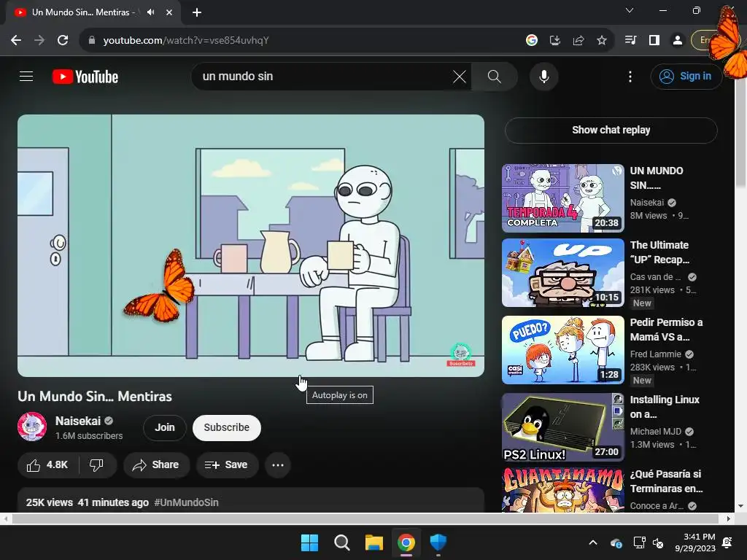Open the Guantanamo video thumbnail
747x560 pixels.
point(562,489)
